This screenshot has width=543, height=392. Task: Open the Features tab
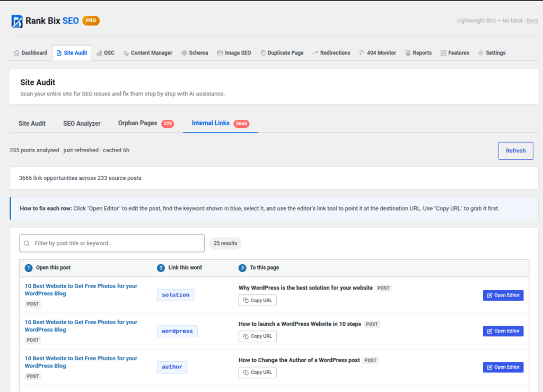(x=455, y=53)
